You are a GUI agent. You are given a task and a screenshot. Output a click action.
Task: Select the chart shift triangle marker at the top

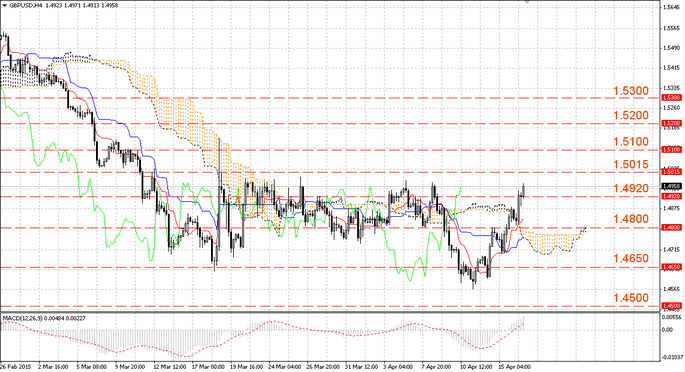[527, 2]
